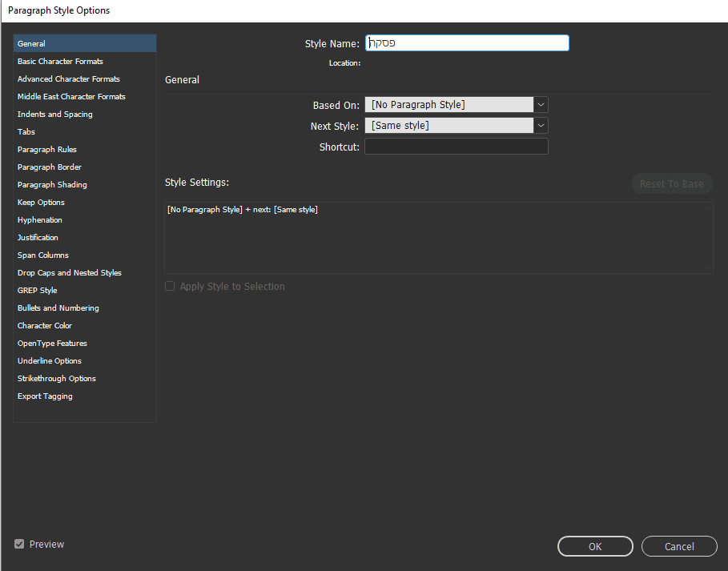728x571 pixels.
Task: Open Keep Options section
Action: [x=85, y=203]
